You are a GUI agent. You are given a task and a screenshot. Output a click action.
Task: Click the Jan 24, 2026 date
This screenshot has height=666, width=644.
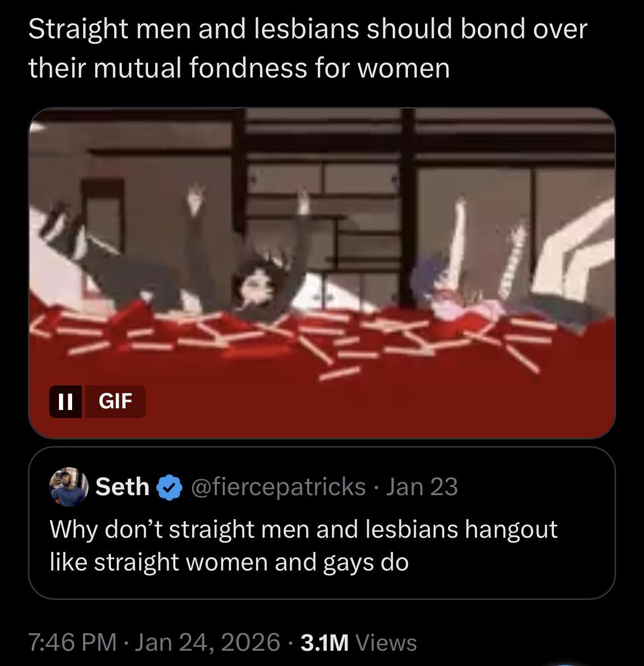coord(207,643)
